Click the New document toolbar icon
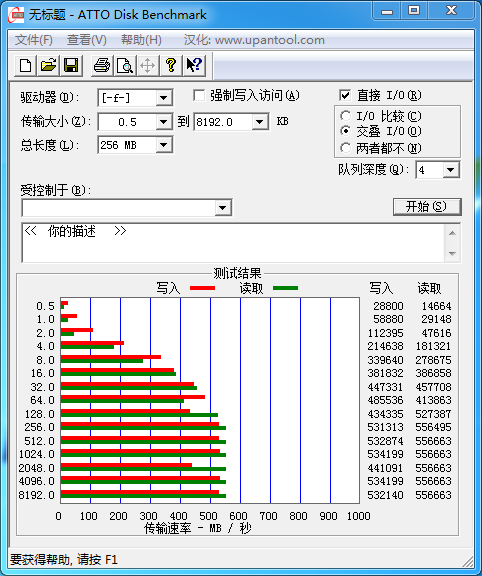482x576 pixels. click(x=25, y=66)
